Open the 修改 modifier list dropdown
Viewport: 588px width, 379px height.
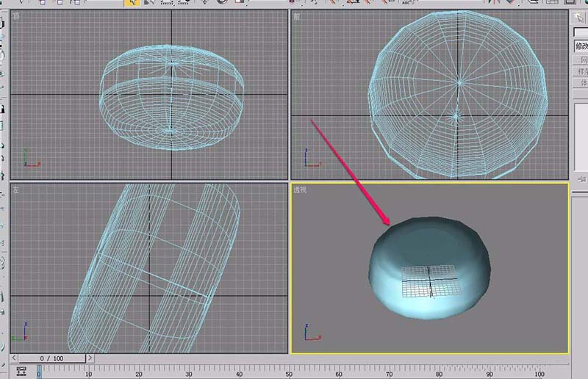click(581, 46)
